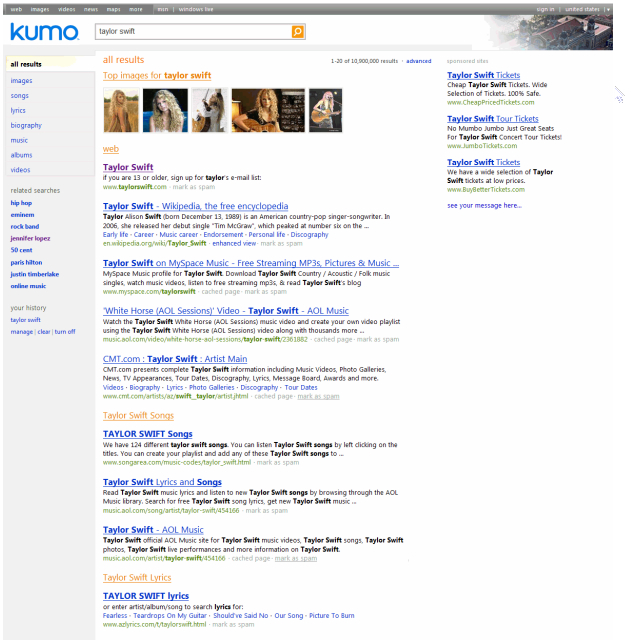This screenshot has height=640, width=642.
Task: Open Top images for taylor swift heading
Action: (x=157, y=75)
